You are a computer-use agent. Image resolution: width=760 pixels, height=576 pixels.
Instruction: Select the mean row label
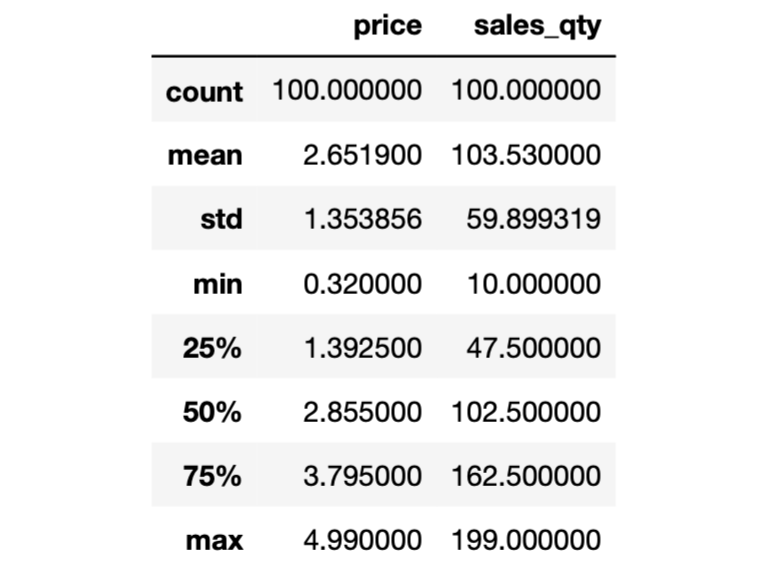pos(205,156)
